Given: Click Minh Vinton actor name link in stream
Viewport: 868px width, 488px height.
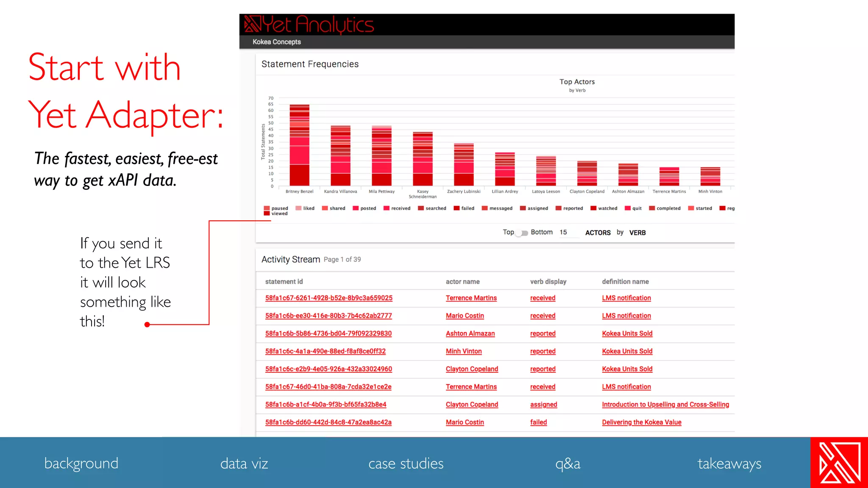Looking at the screenshot, I should click(464, 352).
